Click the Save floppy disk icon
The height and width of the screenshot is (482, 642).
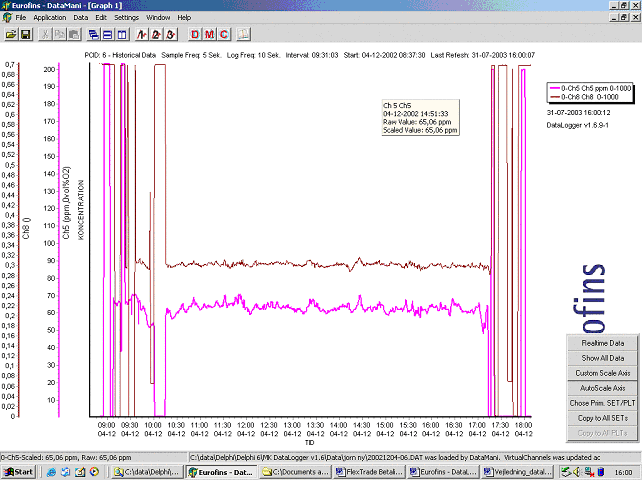pyautogui.click(x=26, y=34)
